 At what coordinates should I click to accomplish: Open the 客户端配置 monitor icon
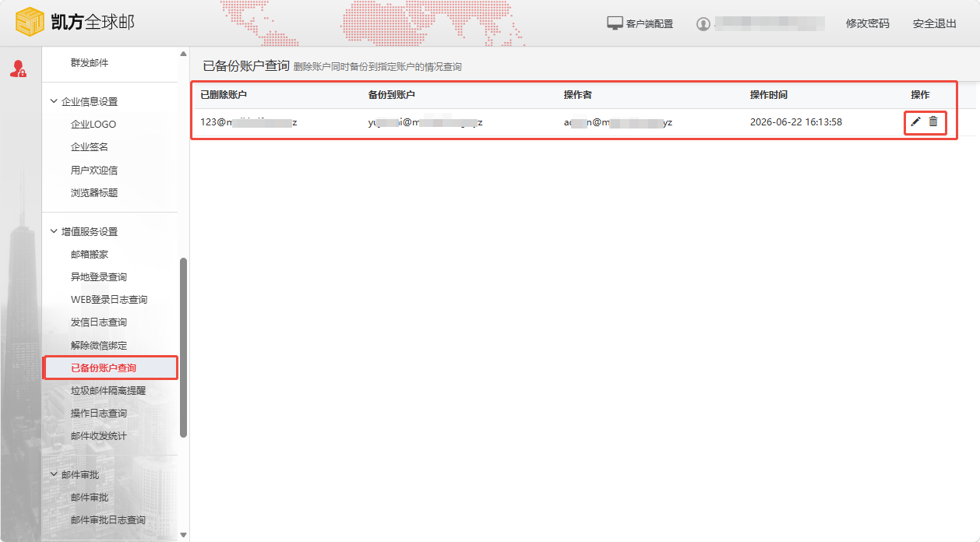pos(615,23)
